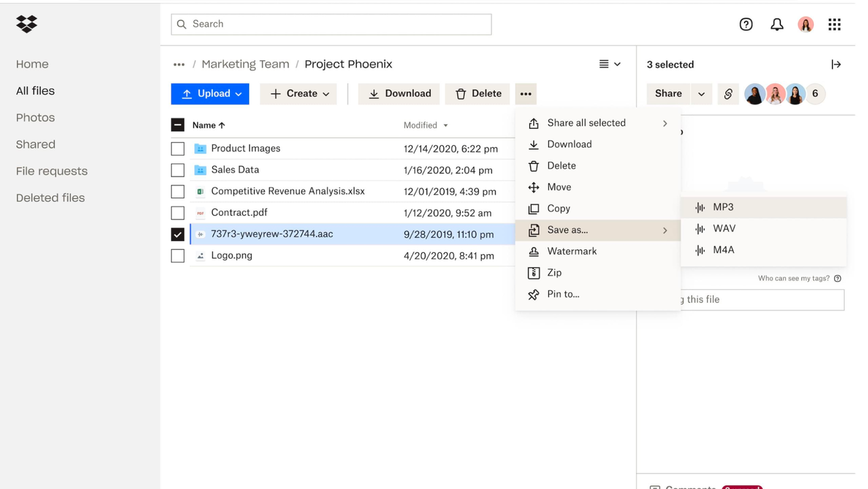Image resolution: width=868 pixels, height=489 pixels.
Task: Go to Deleted files in sidebar
Action: click(x=50, y=198)
